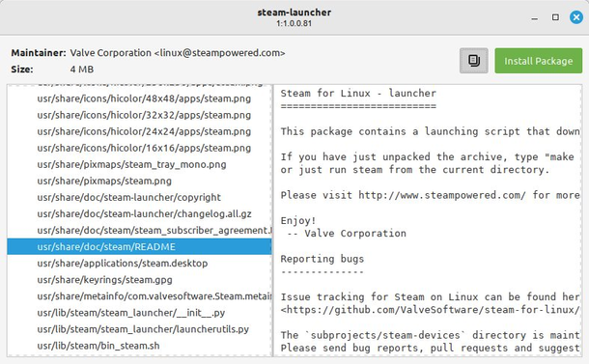Click the 'Size:' label
Image resolution: width=589 pixels, height=364 pixels.
point(22,70)
